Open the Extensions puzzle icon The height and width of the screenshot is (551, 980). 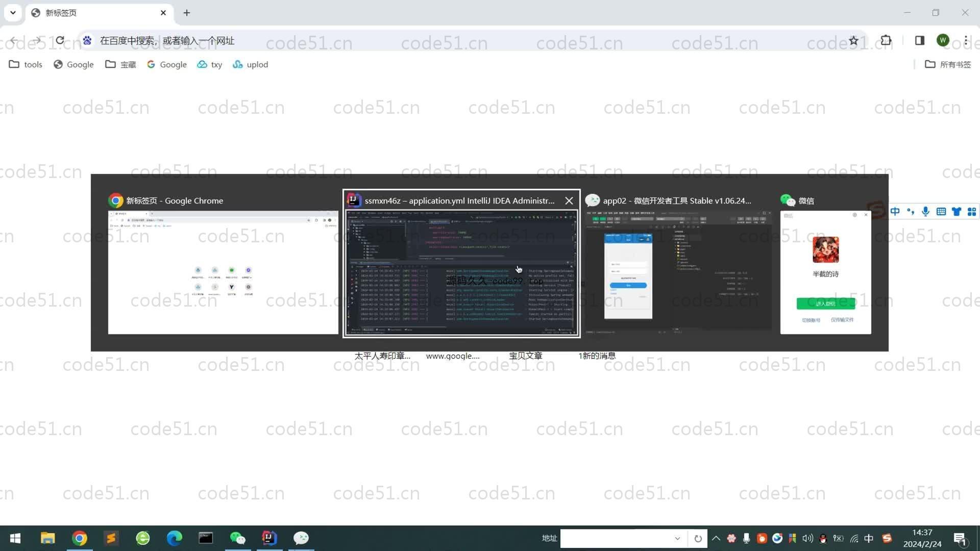886,40
